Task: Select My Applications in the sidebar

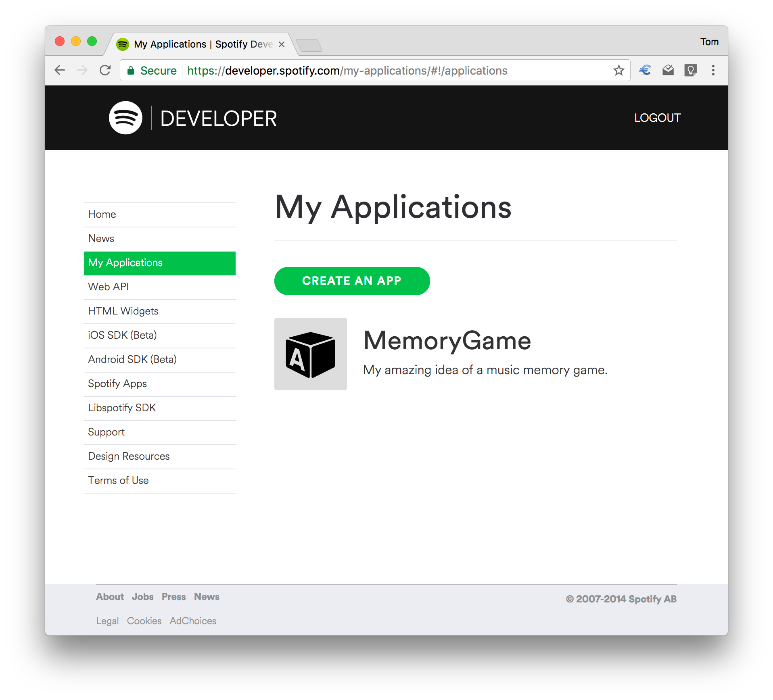Action: [160, 263]
